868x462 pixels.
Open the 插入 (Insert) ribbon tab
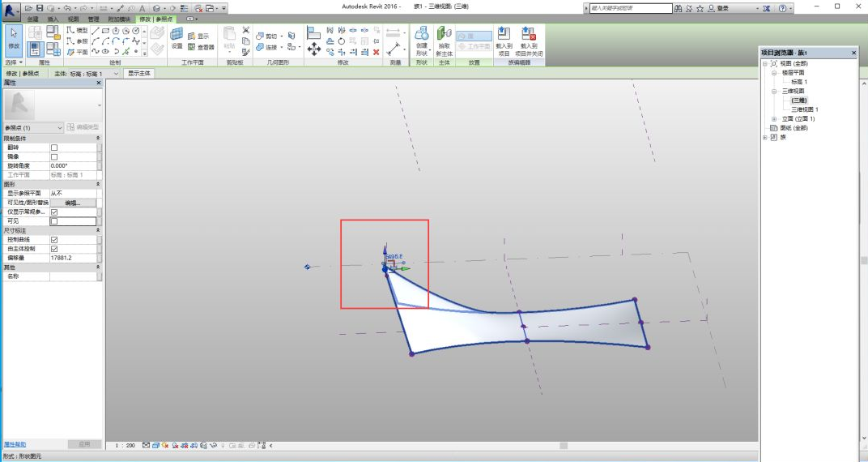coord(53,18)
